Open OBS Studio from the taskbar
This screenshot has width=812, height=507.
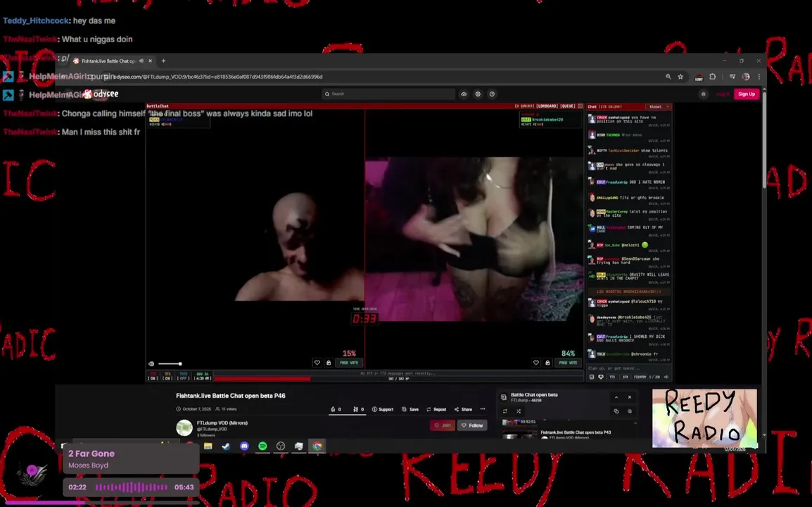tap(281, 446)
